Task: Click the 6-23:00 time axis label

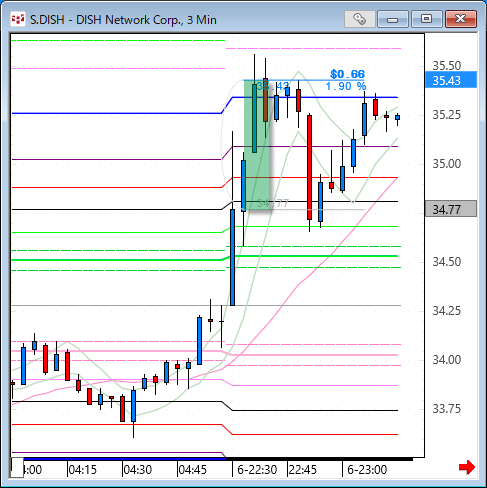Action: [367, 470]
